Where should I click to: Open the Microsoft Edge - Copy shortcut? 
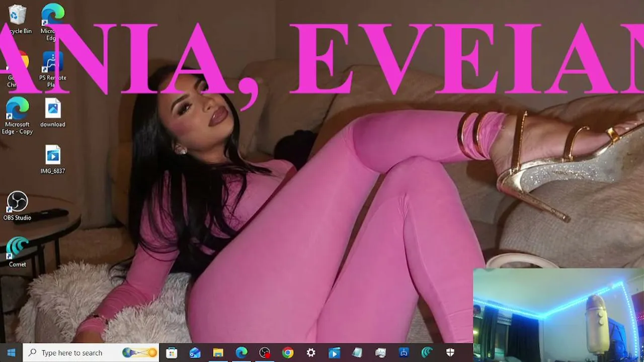[x=17, y=116]
